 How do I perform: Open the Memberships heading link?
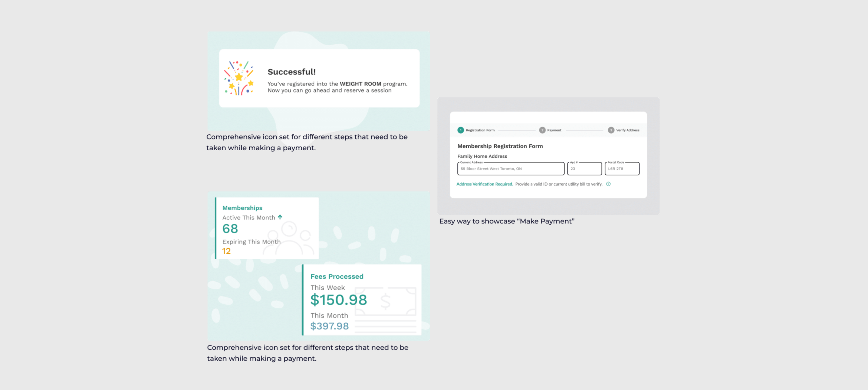242,208
